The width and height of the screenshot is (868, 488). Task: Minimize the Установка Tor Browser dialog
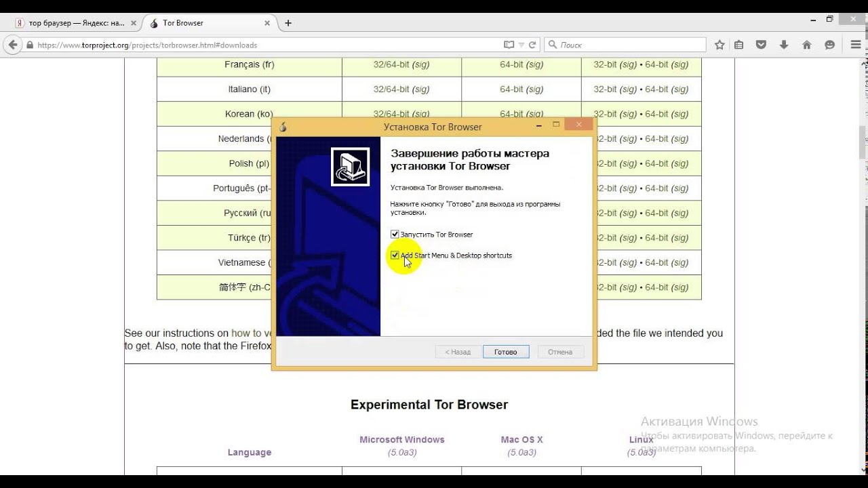click(539, 125)
